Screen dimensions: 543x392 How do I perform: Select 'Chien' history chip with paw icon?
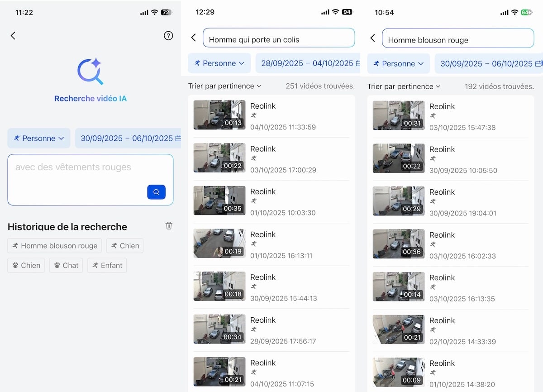(x=26, y=265)
